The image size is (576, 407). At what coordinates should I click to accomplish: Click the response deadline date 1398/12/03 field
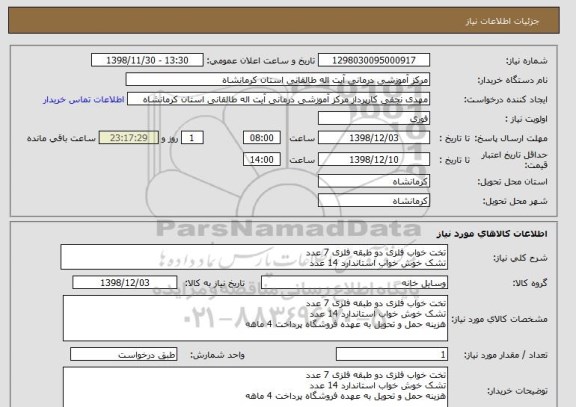tap(374, 138)
